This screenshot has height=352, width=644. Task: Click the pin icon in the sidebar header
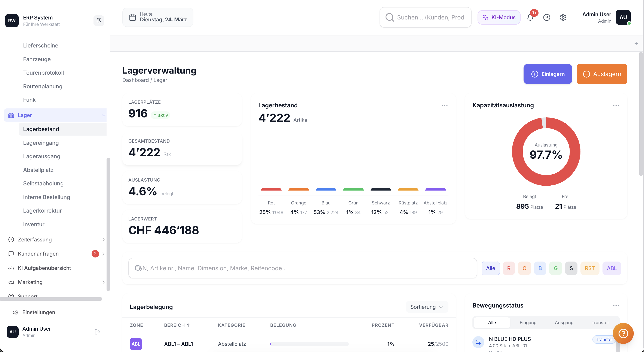98,21
